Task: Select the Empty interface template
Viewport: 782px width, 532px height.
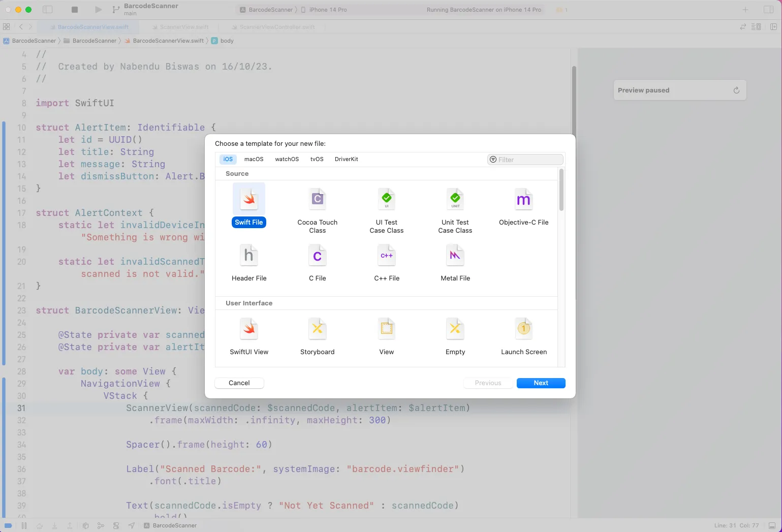Action: pos(455,336)
